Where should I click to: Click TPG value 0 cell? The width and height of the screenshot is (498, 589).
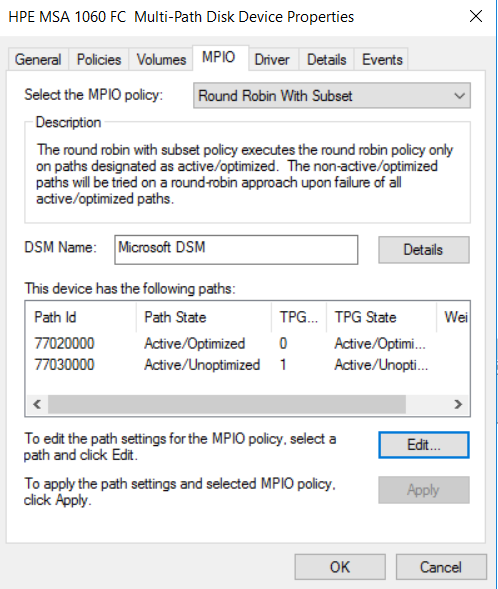point(283,343)
